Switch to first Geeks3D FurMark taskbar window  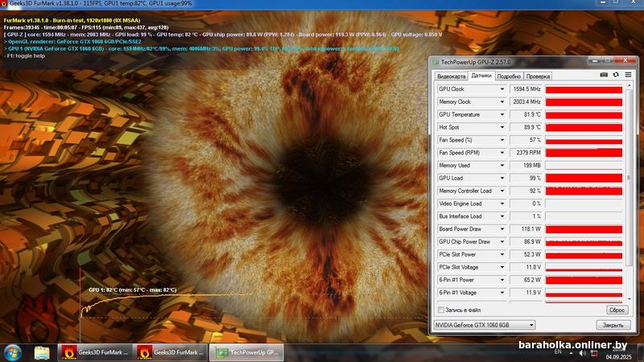click(x=94, y=352)
